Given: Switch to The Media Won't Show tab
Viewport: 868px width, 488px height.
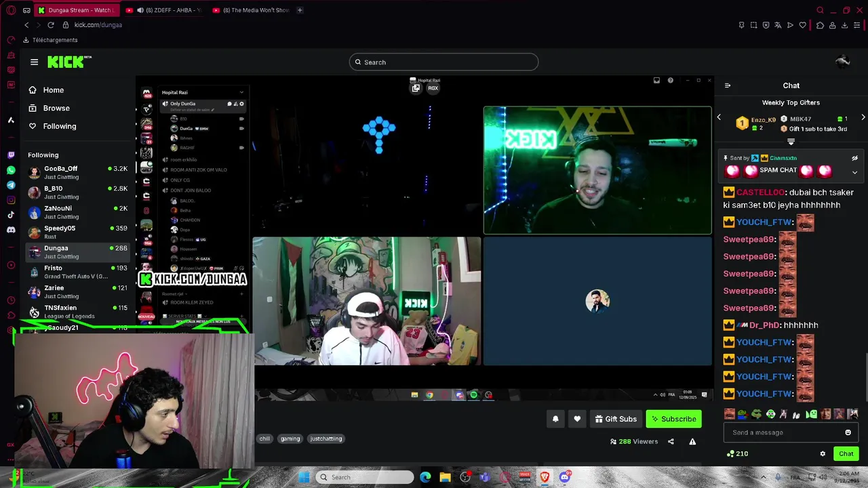Looking at the screenshot, I should tap(251, 10).
